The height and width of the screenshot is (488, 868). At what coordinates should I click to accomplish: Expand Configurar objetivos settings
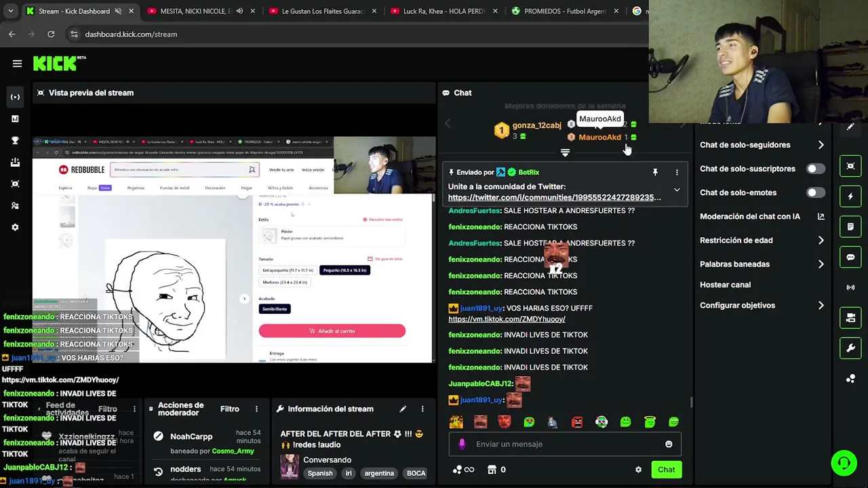tap(821, 306)
